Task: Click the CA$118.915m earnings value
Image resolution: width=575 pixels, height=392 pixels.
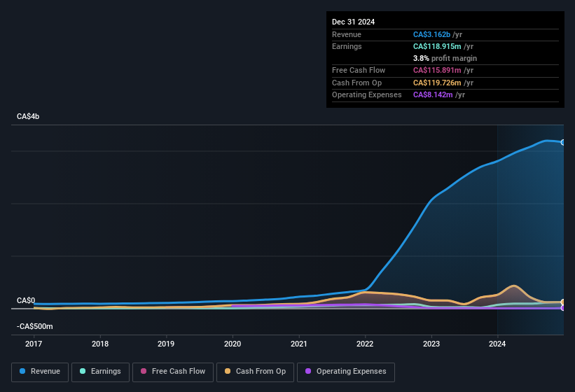Action: [437, 46]
